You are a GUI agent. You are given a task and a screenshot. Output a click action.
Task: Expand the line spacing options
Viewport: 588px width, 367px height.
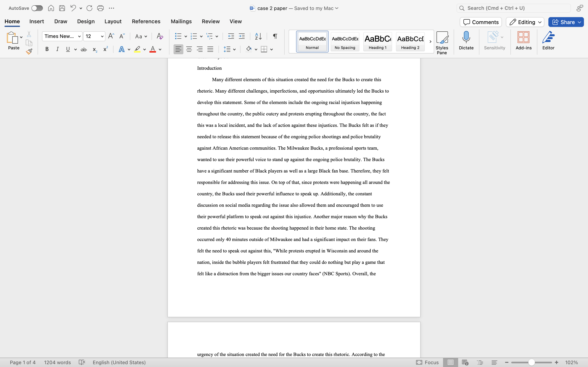tap(234, 49)
